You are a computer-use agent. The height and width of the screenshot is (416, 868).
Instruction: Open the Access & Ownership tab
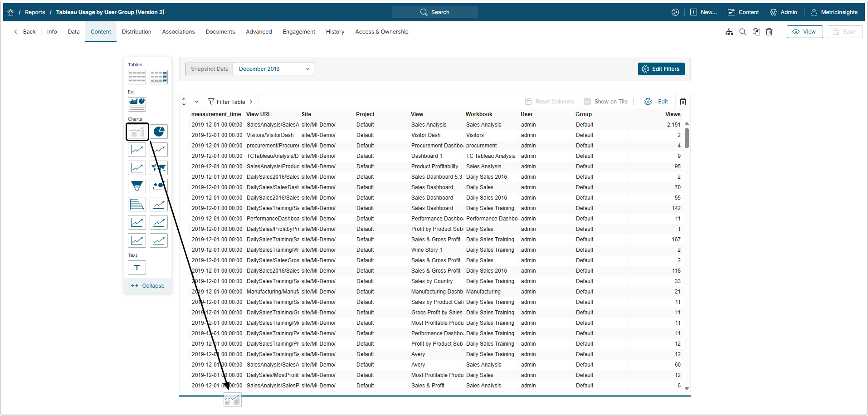point(382,32)
